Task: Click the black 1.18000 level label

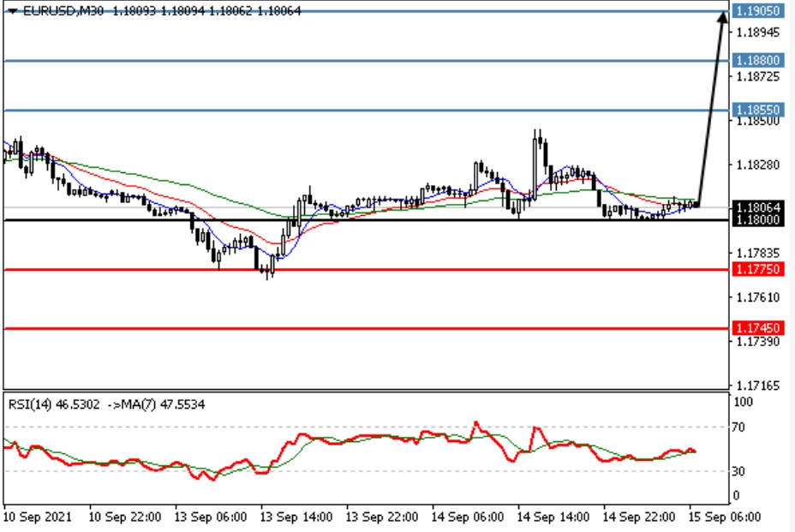Action: [758, 219]
